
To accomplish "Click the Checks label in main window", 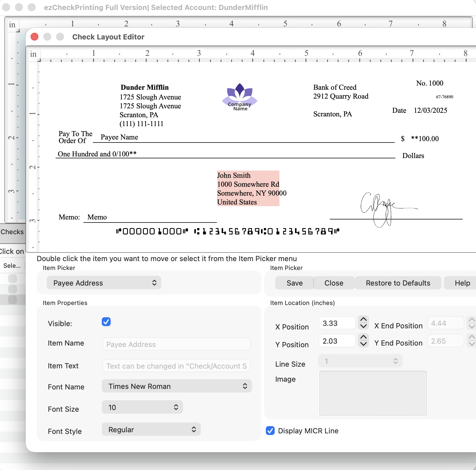I will (12, 232).
